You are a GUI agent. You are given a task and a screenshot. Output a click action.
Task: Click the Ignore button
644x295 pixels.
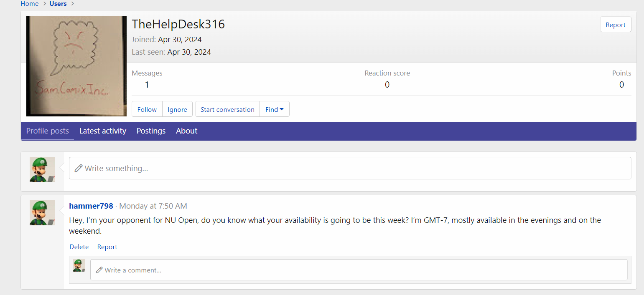(177, 109)
